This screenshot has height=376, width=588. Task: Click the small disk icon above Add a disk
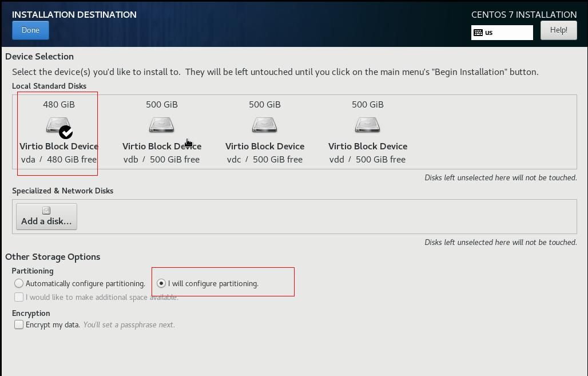tap(46, 211)
